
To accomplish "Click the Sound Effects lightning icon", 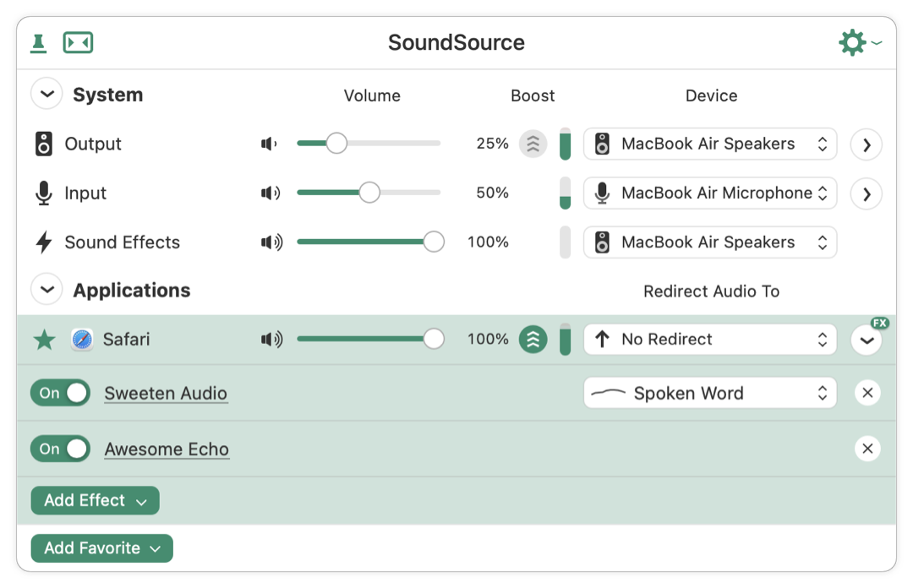I will pyautogui.click(x=44, y=242).
